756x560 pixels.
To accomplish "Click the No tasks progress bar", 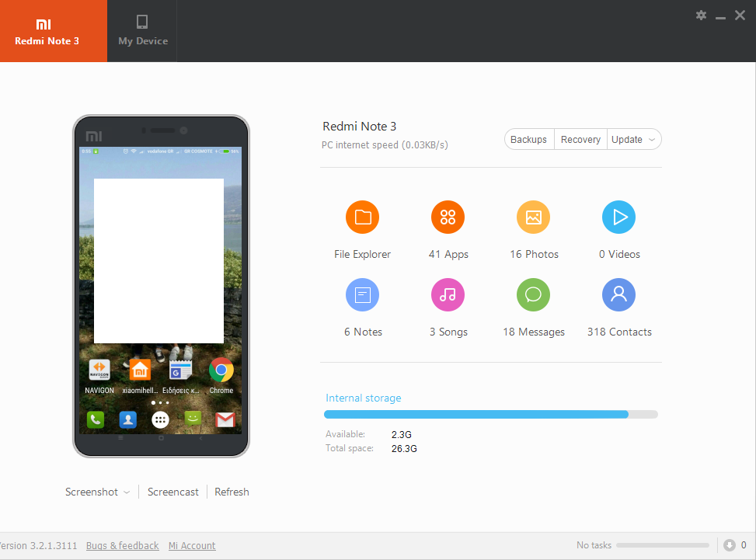I will click(x=663, y=545).
